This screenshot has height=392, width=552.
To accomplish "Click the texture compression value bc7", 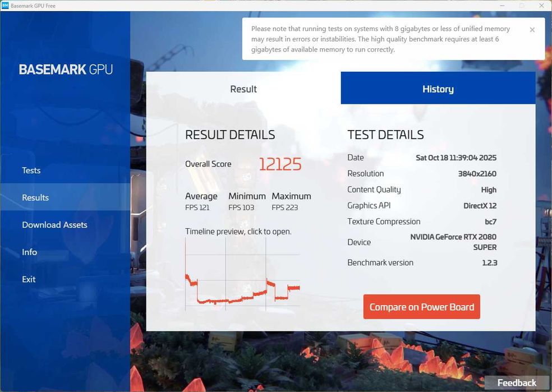I will tap(490, 222).
